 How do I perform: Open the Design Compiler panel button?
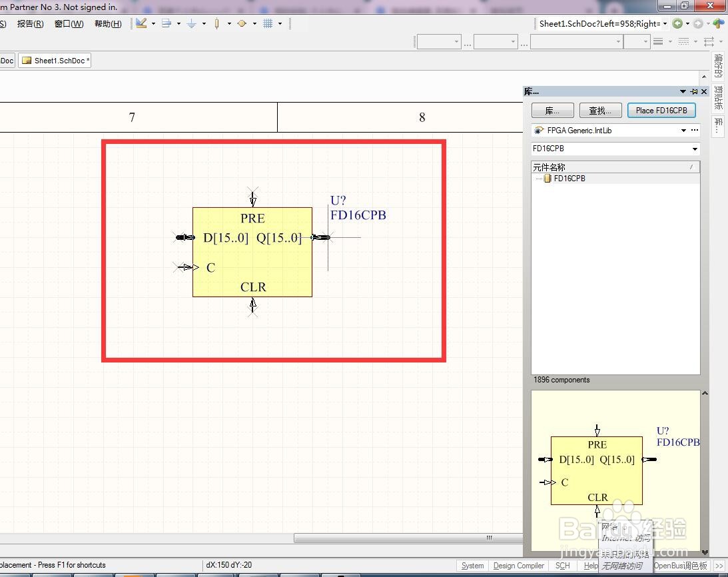click(x=519, y=566)
